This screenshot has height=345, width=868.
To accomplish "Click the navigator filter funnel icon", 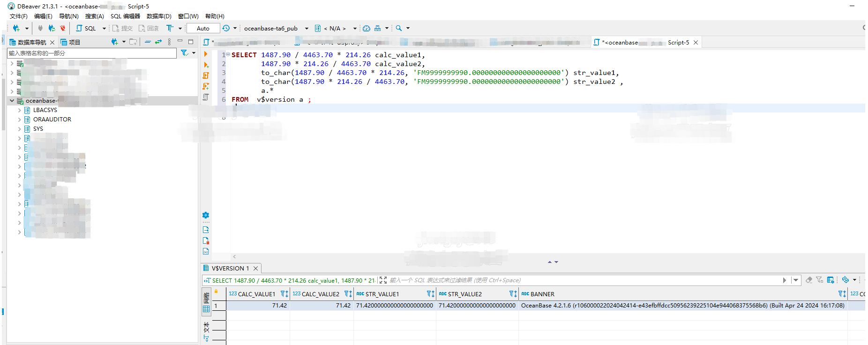I will 185,53.
